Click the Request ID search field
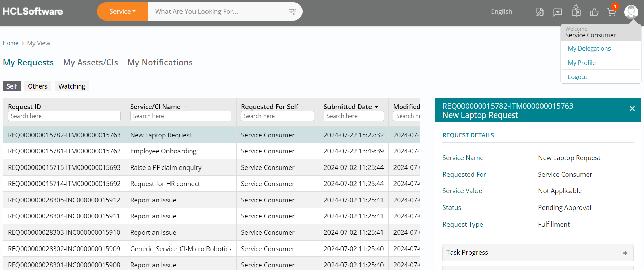Image resolution: width=644 pixels, height=270 pixels. (x=64, y=116)
